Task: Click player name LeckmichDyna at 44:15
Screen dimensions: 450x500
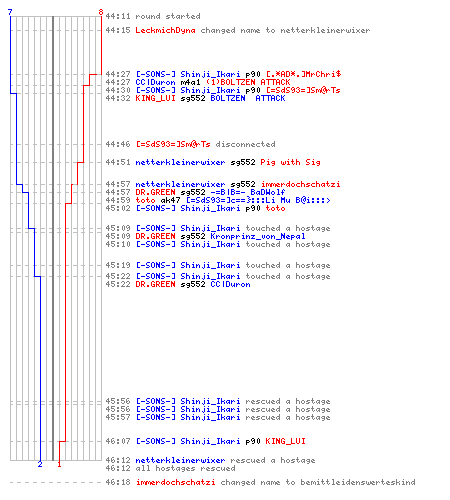Action: click(165, 30)
